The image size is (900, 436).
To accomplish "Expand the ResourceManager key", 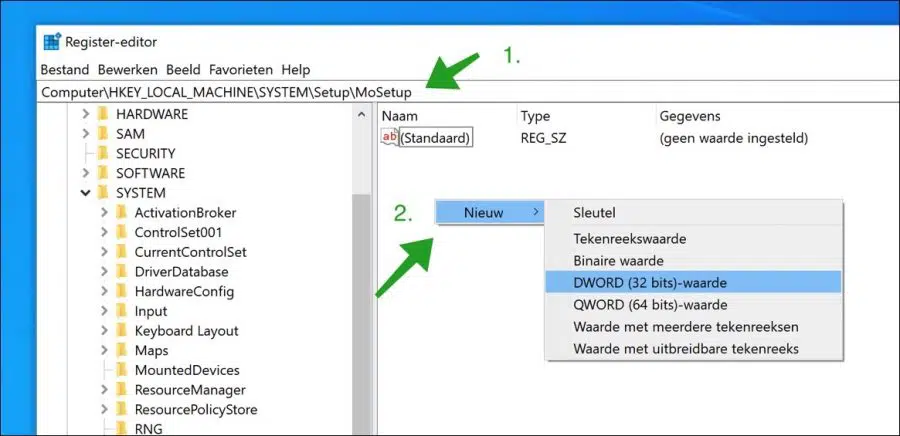I will point(104,390).
